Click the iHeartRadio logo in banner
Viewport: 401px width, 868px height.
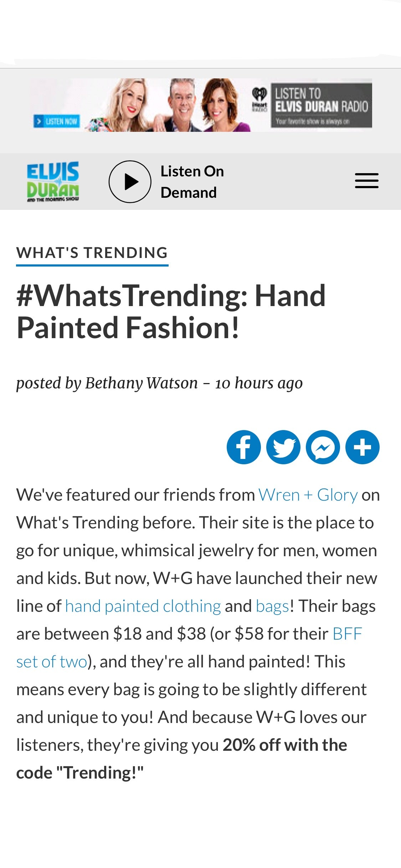click(x=259, y=99)
